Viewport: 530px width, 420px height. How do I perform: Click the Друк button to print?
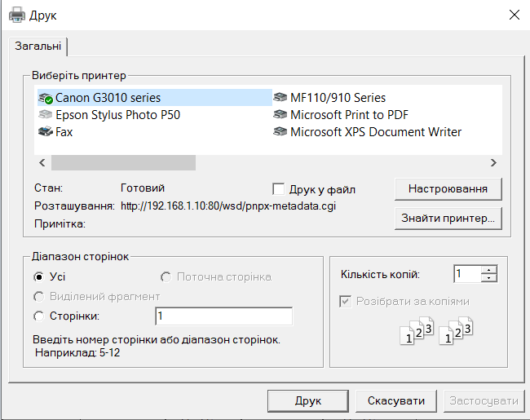308,400
